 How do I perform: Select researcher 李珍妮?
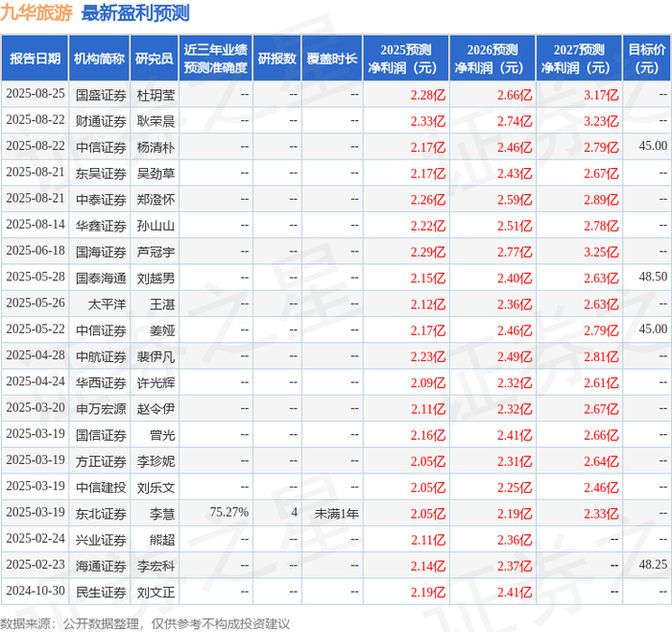point(156,461)
